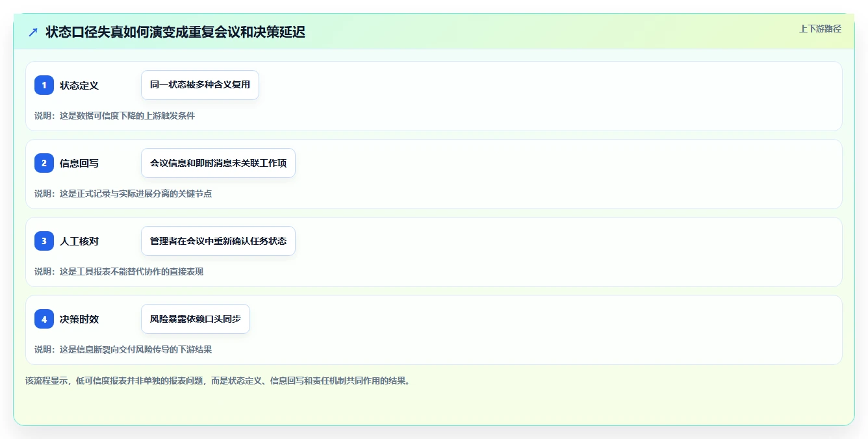Click the arrow icon beside the title
Screen dimensions: 868x439
(x=33, y=32)
